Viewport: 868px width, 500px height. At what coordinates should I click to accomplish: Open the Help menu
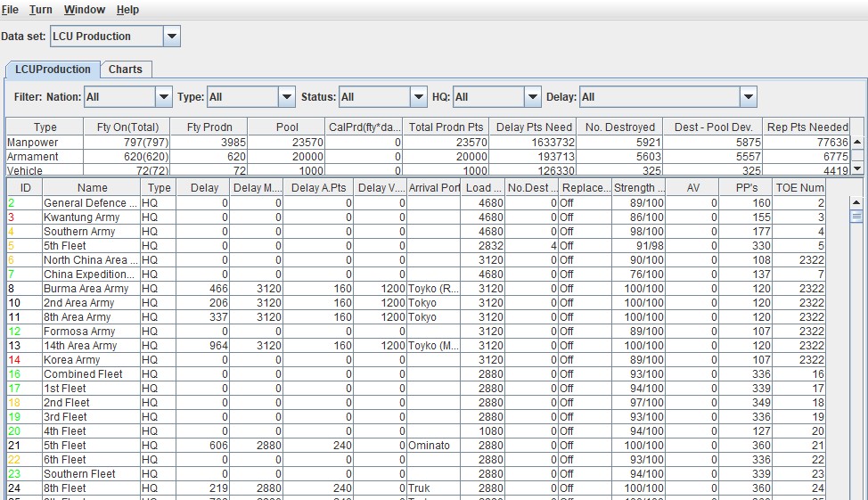point(127,10)
